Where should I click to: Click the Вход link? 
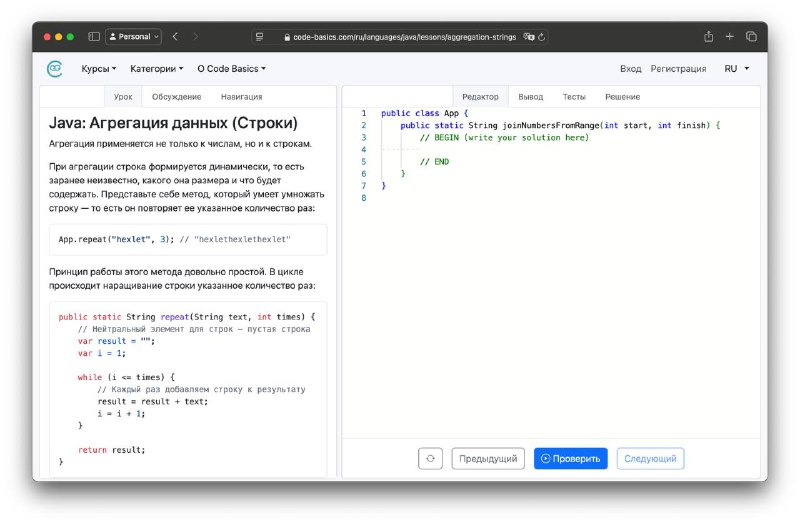631,68
